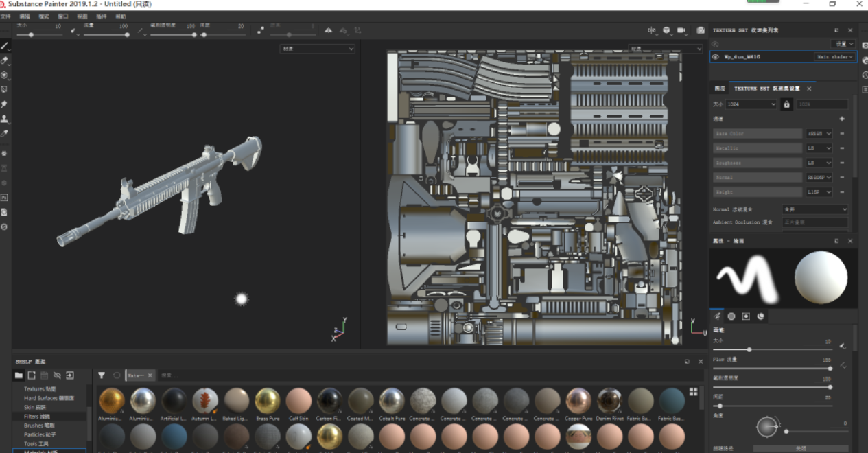Select the Brushes shelf category
Viewport: 868px width, 453px height.
[x=38, y=426]
